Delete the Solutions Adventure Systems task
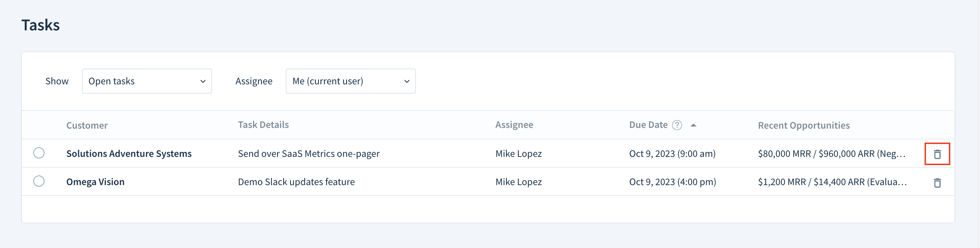Viewport: 980px width, 248px height. click(x=937, y=154)
